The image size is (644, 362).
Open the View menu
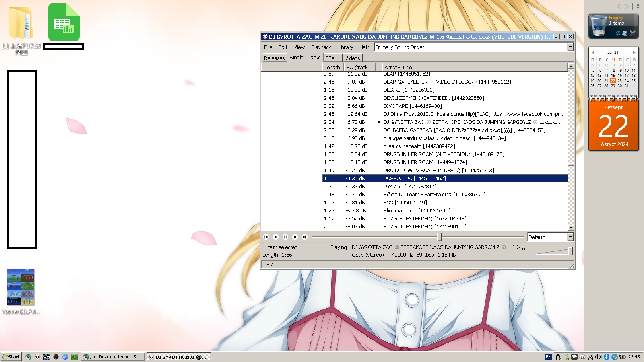coord(299,47)
